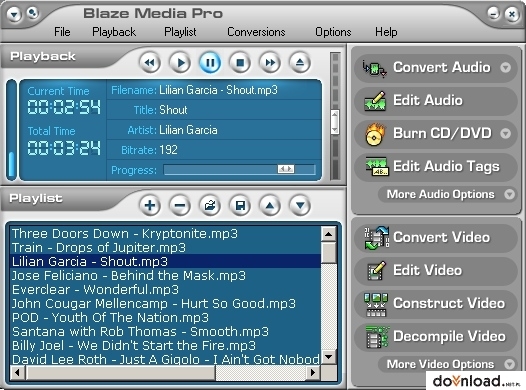Rewind to previous track button

[150, 63]
